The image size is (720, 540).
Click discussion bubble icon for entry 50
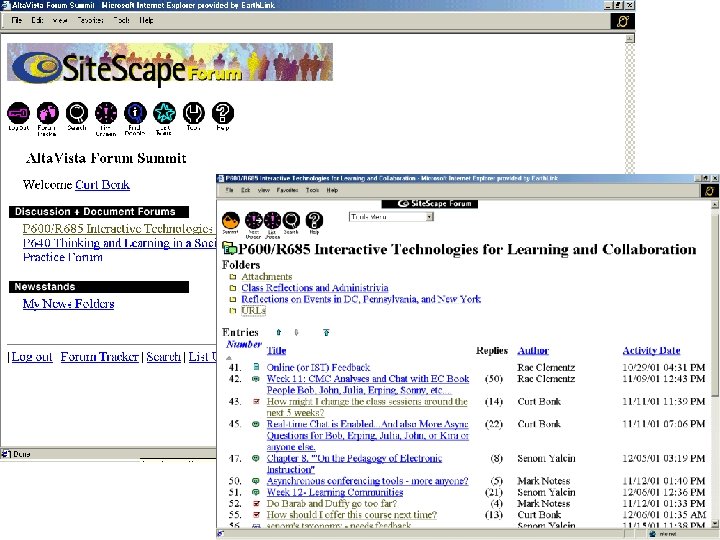click(x=256, y=481)
